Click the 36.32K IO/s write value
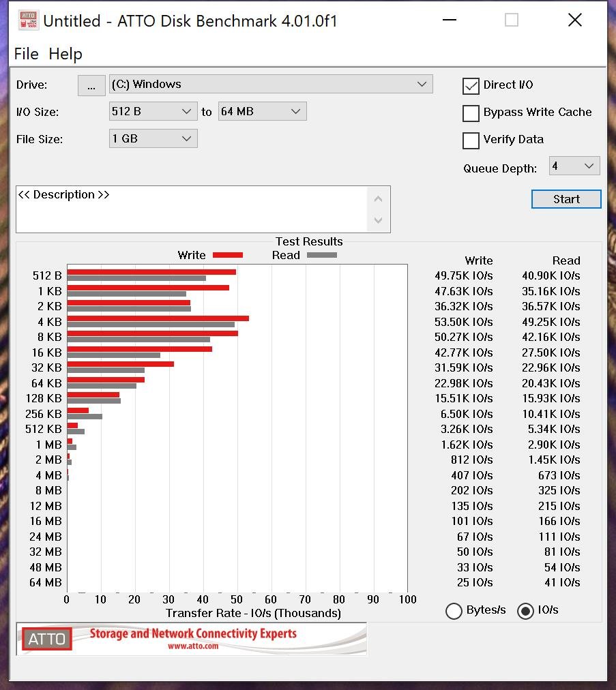The height and width of the screenshot is (690, 616). coord(464,307)
